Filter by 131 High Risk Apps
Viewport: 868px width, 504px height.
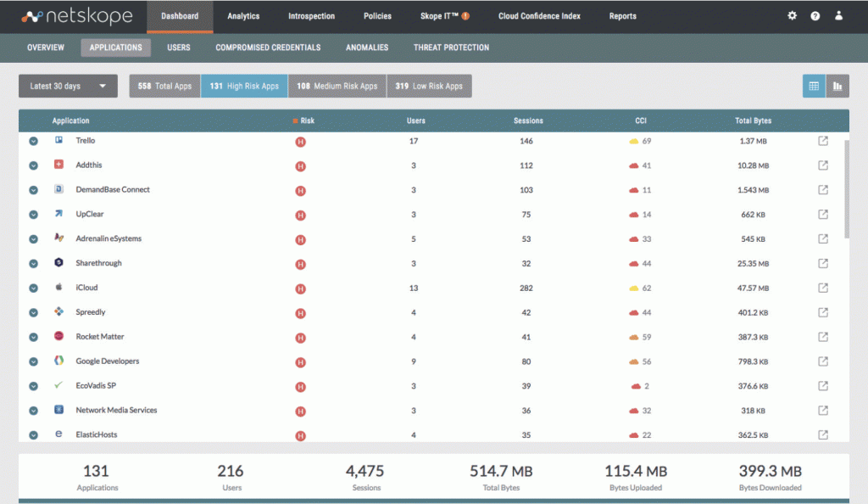tap(244, 86)
